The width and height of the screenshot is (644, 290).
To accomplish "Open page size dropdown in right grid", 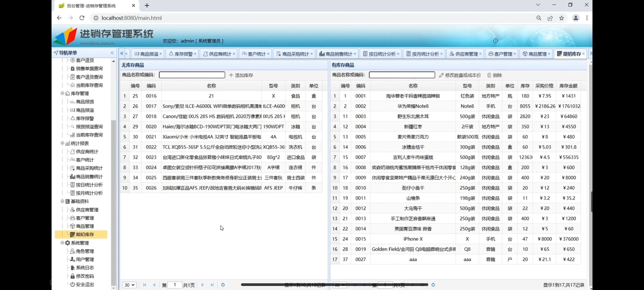I will pos(339,285).
